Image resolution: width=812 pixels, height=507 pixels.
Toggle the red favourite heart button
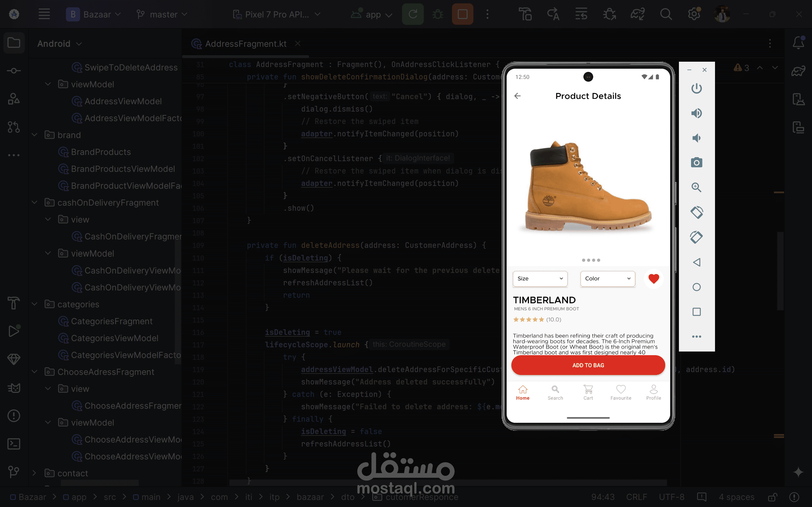click(x=653, y=279)
